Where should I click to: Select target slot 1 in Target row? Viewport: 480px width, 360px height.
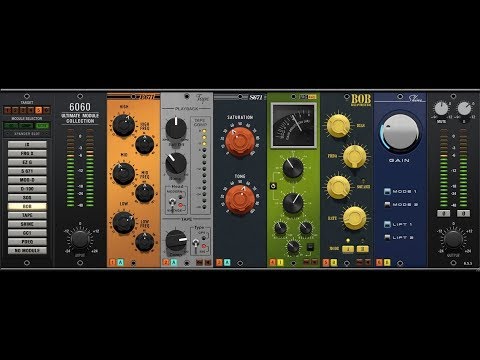click(x=8, y=110)
